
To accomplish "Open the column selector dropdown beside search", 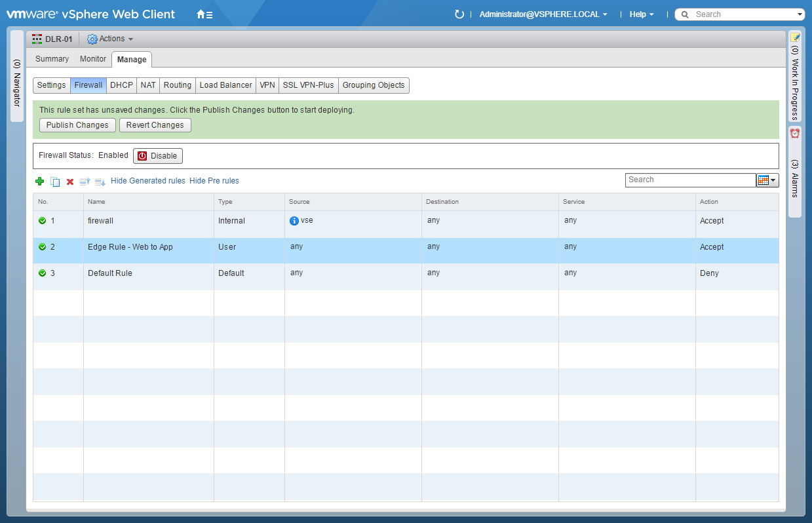I will tap(767, 180).
